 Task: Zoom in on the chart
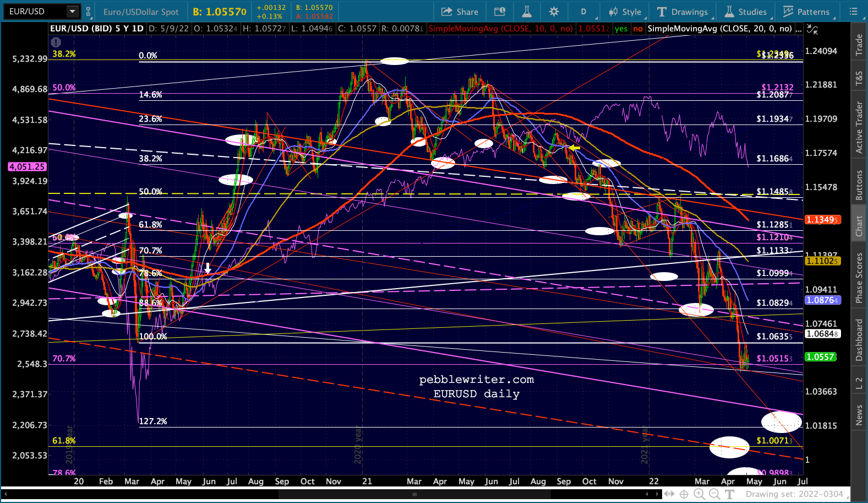[699, 494]
